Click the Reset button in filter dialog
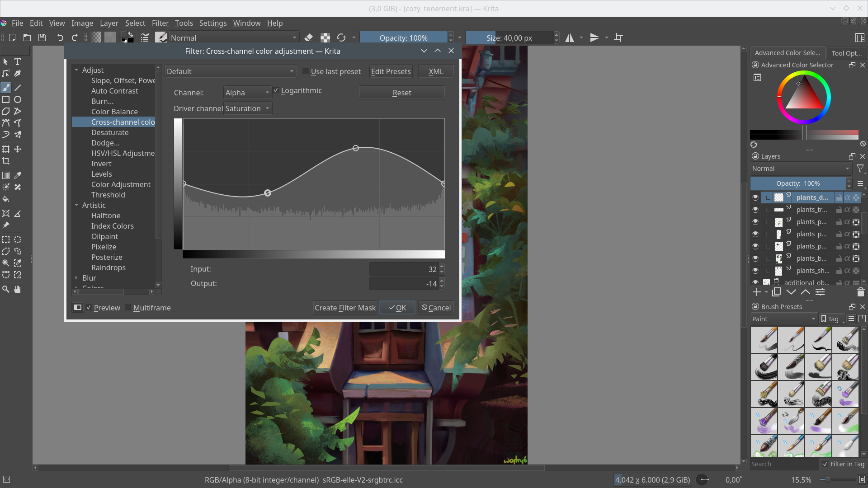Image resolution: width=868 pixels, height=488 pixels. click(402, 92)
